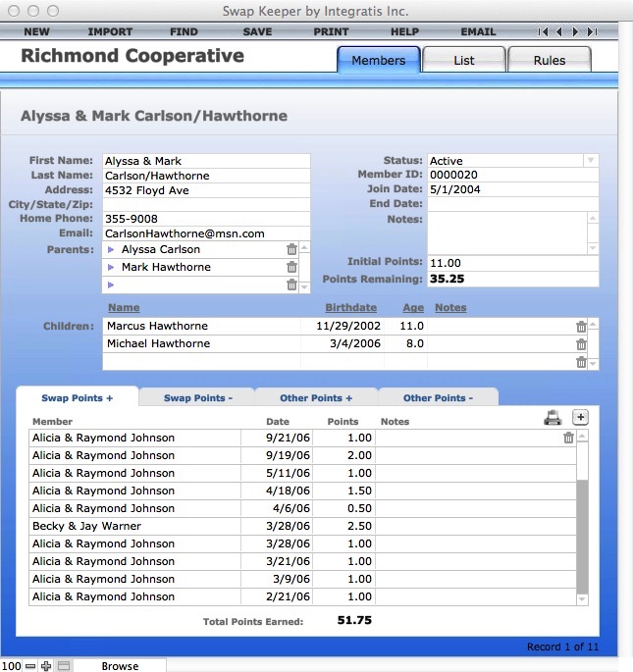Zoom out with the minus status icon

[30, 666]
